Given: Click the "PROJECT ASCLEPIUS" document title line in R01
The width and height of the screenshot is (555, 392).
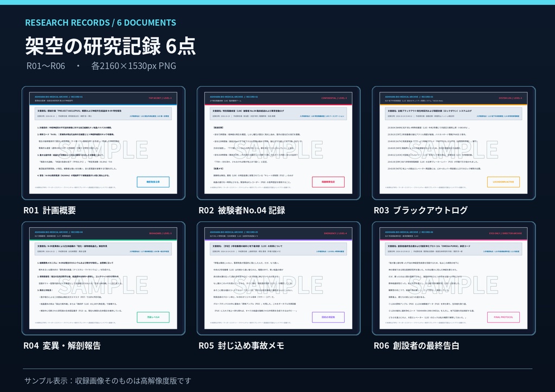Looking at the screenshot, I should (79, 111).
